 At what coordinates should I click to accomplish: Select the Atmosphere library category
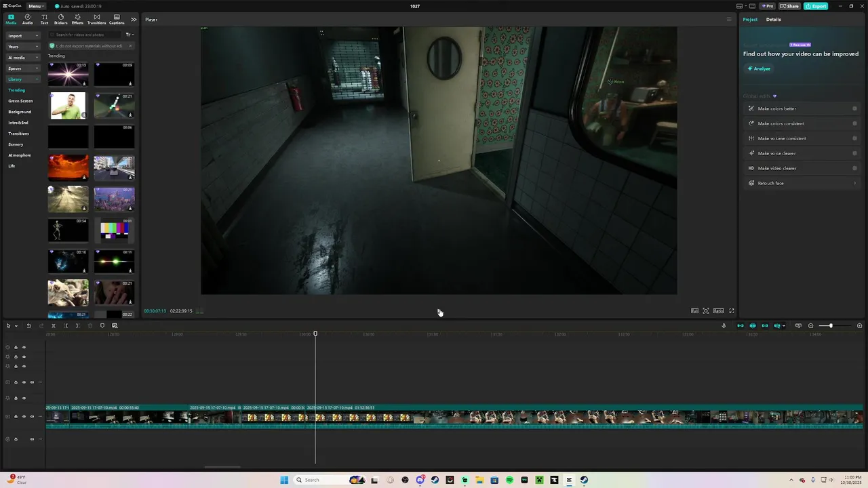20,155
